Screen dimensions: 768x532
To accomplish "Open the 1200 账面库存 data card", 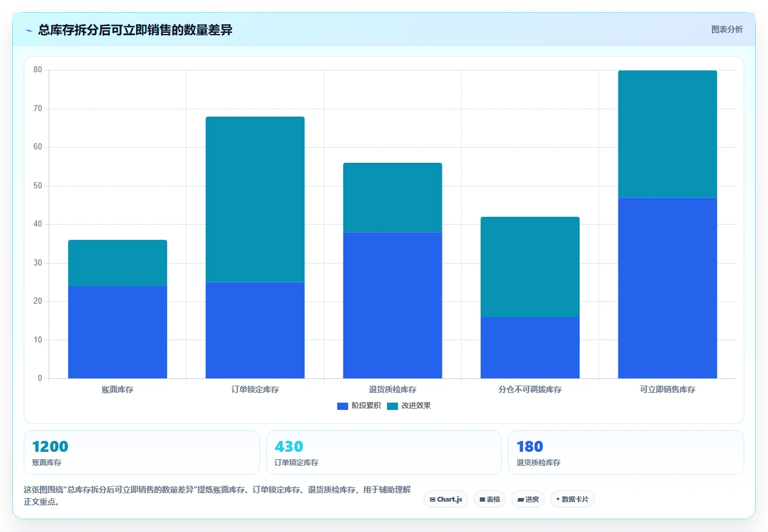I will click(142, 452).
